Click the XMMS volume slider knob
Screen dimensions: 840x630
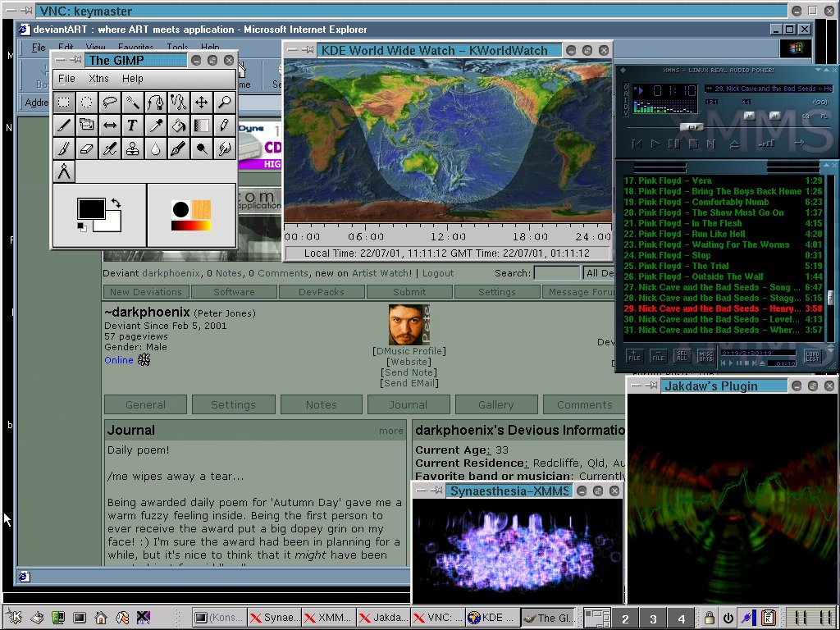click(749, 116)
